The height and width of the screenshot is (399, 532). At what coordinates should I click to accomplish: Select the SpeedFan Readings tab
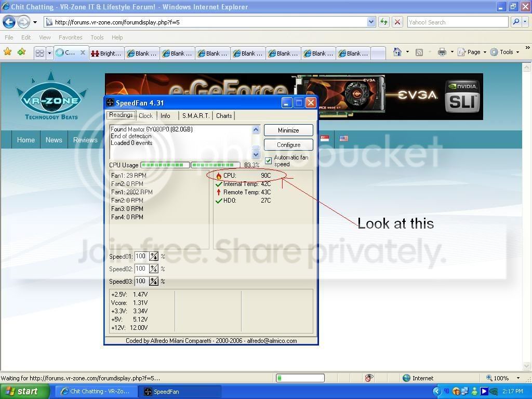click(x=121, y=115)
